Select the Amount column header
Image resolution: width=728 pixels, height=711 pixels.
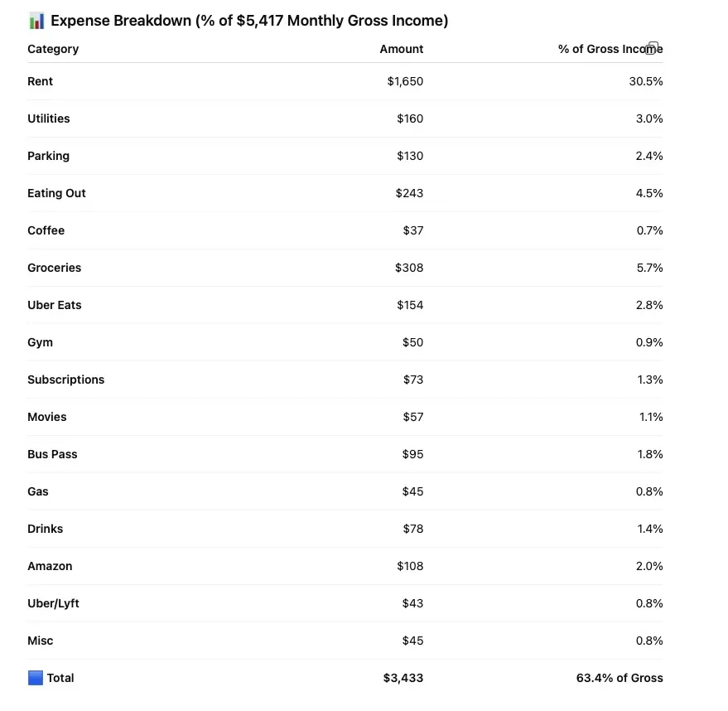click(x=401, y=49)
